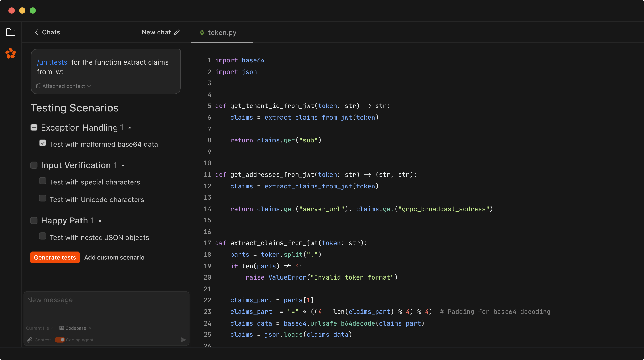644x360 pixels.
Task: Select the token.py editor tab
Action: (222, 32)
